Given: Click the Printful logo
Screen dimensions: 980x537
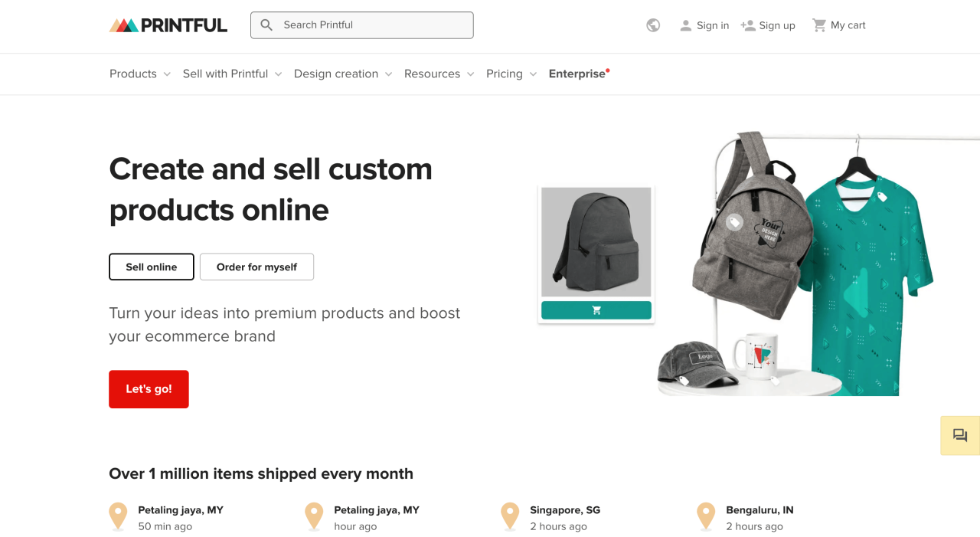Looking at the screenshot, I should [168, 24].
